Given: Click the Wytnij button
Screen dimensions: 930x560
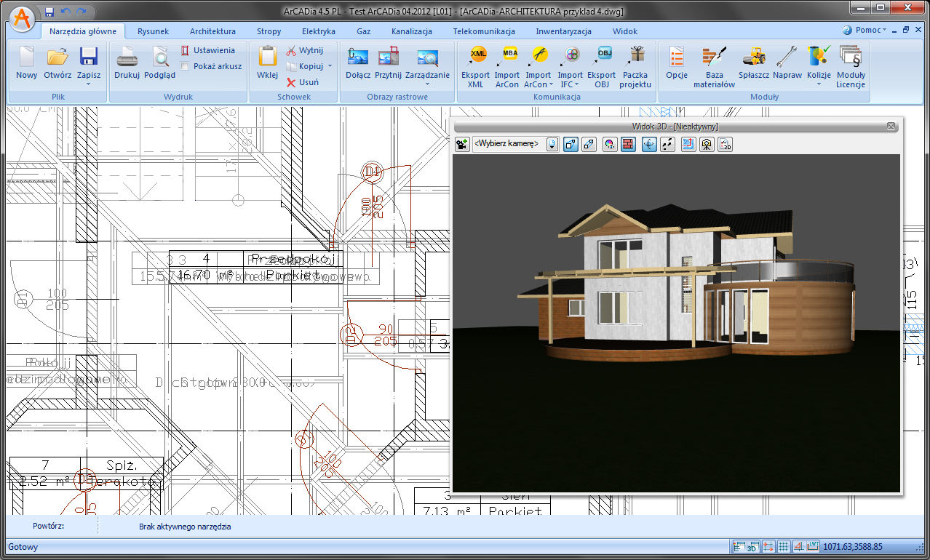Looking at the screenshot, I should tap(304, 50).
